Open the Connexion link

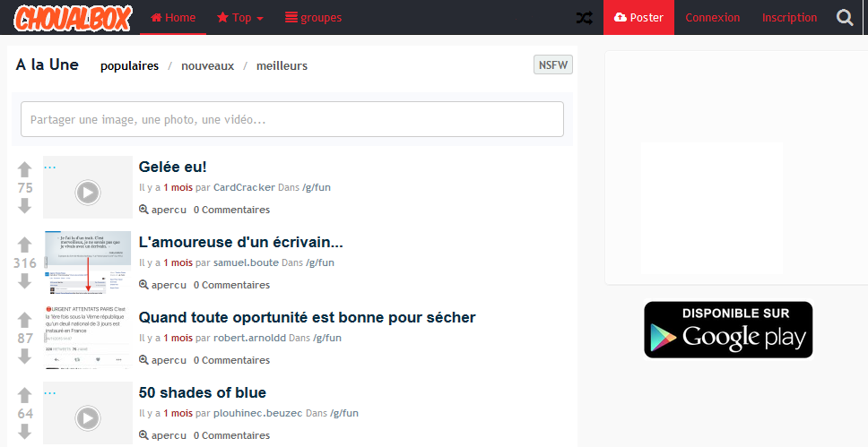pyautogui.click(x=712, y=18)
